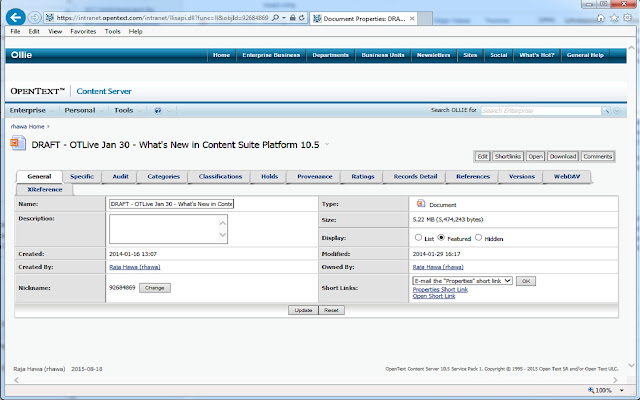Click the PowerPoint document icon beside title
This screenshot has height=400, width=640.
pos(18,143)
